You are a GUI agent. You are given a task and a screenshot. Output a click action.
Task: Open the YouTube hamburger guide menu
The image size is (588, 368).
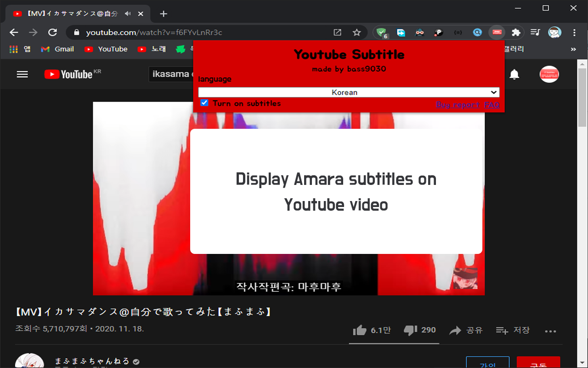click(22, 74)
